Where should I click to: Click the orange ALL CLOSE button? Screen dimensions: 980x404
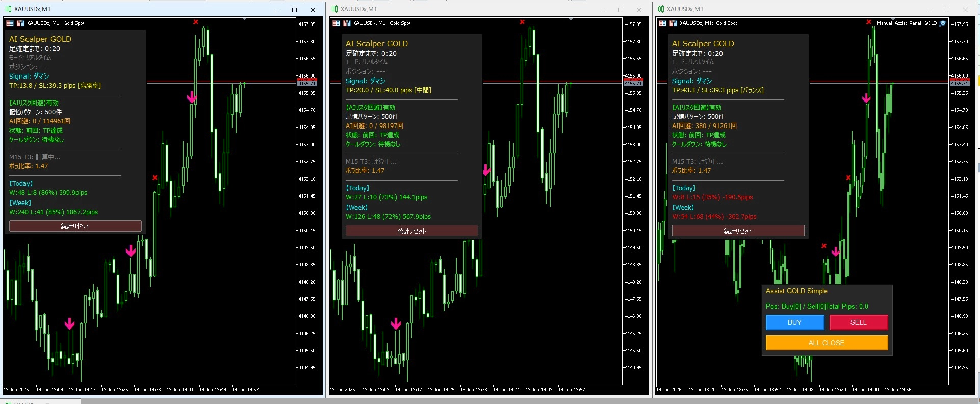827,343
